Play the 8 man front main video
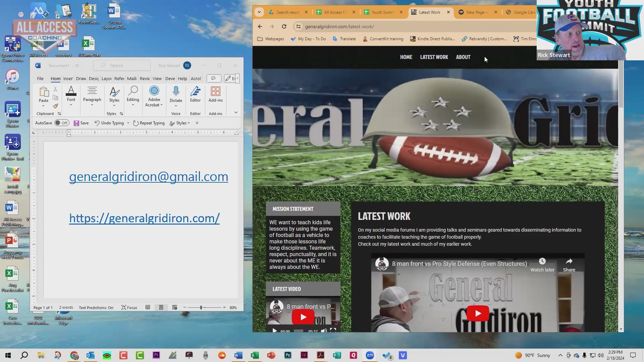The width and height of the screenshot is (644, 362). (478, 313)
